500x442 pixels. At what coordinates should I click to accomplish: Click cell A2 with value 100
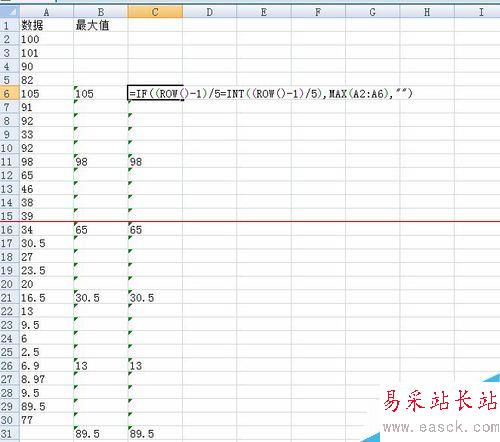[x=47, y=39]
